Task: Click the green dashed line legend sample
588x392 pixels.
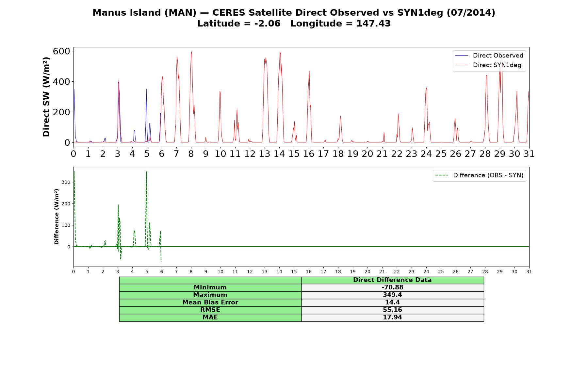Action: point(442,175)
